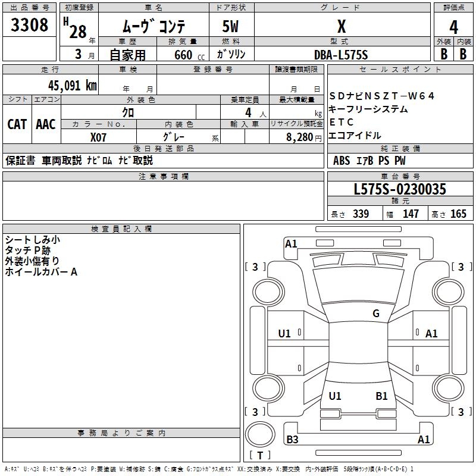The width and height of the screenshot is (476, 476).
Task: Select the fuel type ガソリン
Action: coord(231,54)
